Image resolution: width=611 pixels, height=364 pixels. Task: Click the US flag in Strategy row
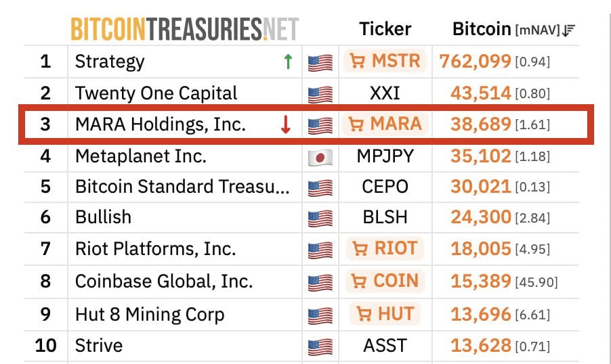[x=320, y=63]
